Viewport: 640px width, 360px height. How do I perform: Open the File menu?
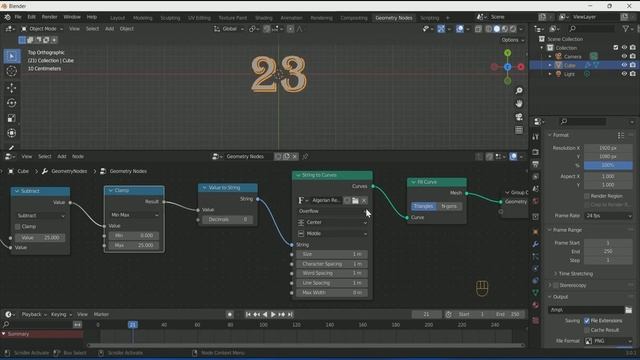[18, 17]
